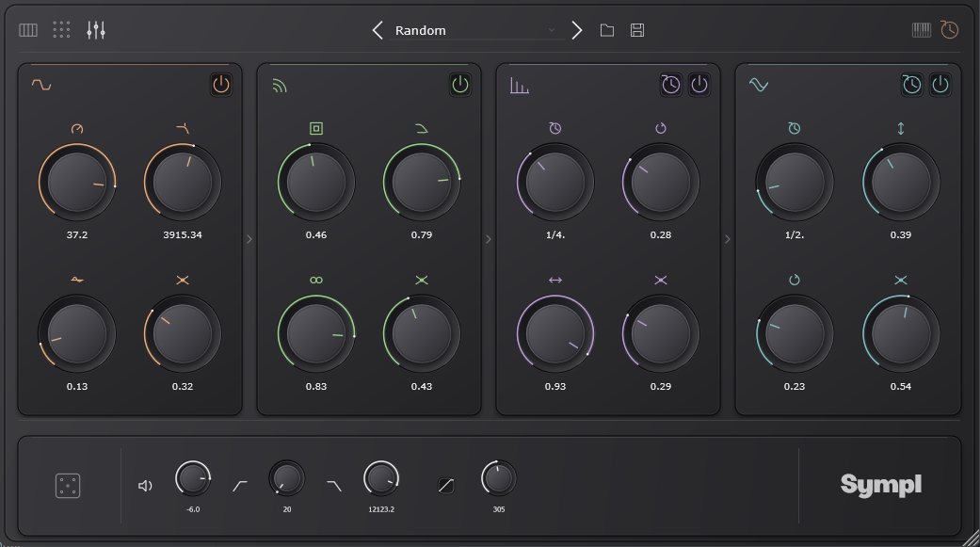The image size is (980, 547).
Task: Click the green infinity icon above 0.83
Action: pos(316,280)
